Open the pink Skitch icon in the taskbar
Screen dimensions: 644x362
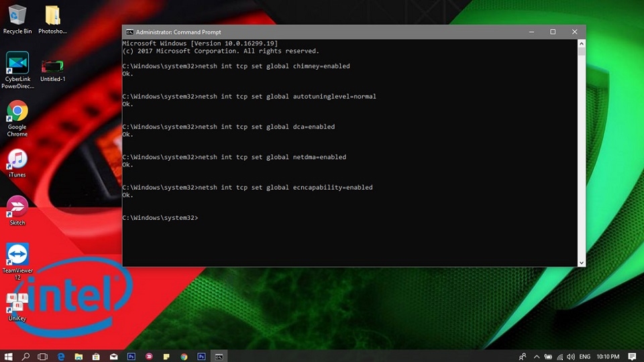(149, 356)
